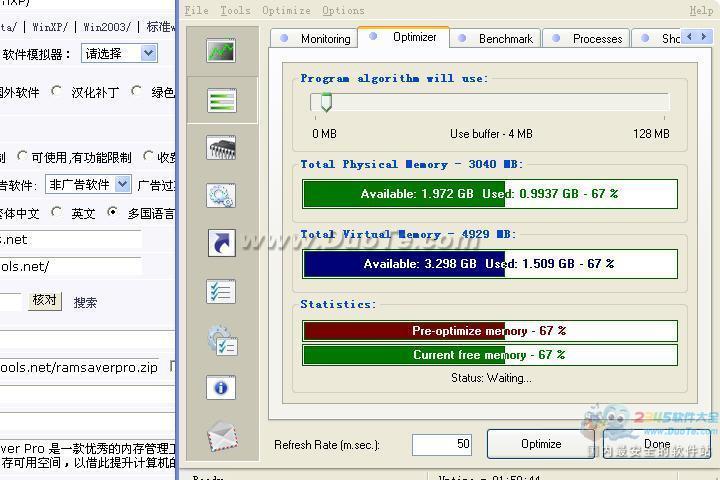Switch to the Benchmark tab

[x=497, y=39]
